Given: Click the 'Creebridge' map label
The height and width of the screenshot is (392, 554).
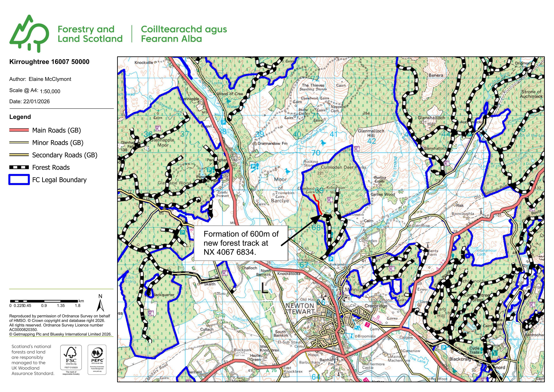Looking at the screenshot, I should click(376, 306).
